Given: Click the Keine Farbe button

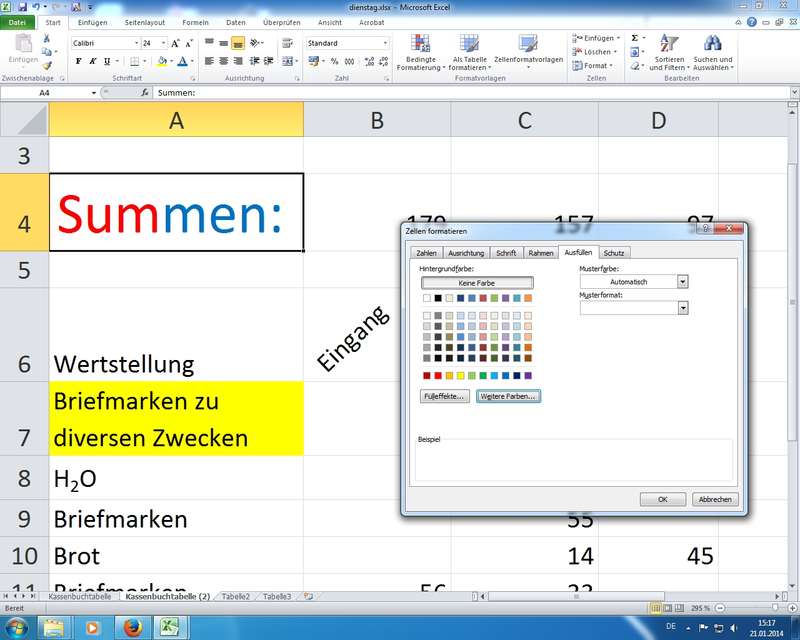Looking at the screenshot, I should pos(477,283).
